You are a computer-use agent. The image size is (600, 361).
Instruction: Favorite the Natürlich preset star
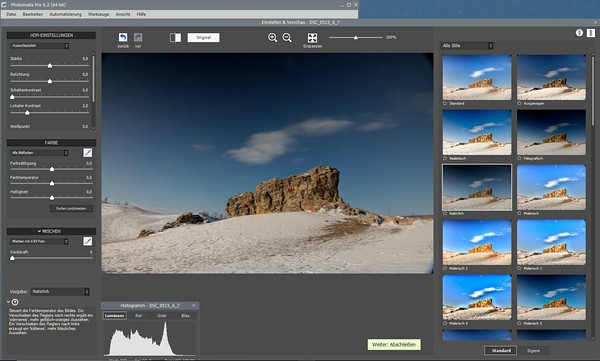(x=445, y=213)
